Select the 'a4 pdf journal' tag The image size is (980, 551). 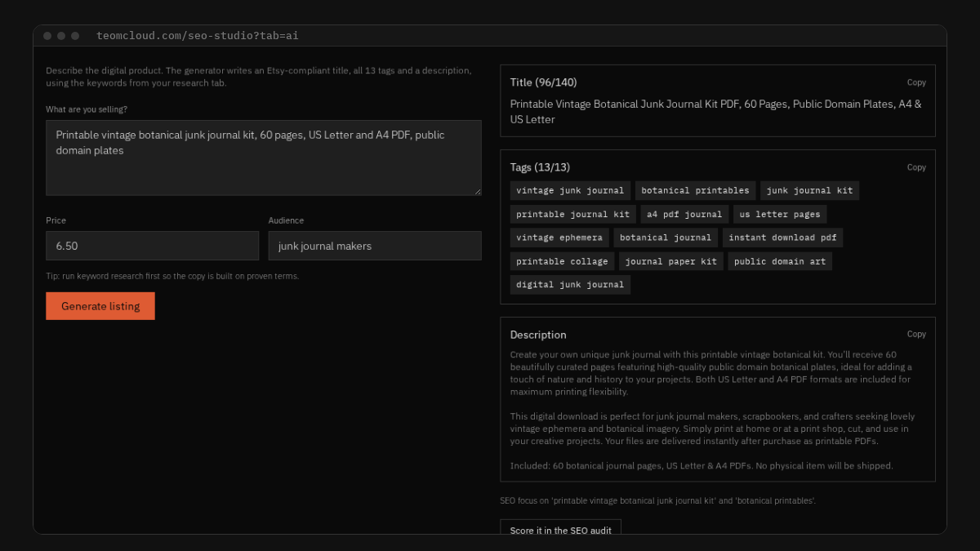point(684,215)
